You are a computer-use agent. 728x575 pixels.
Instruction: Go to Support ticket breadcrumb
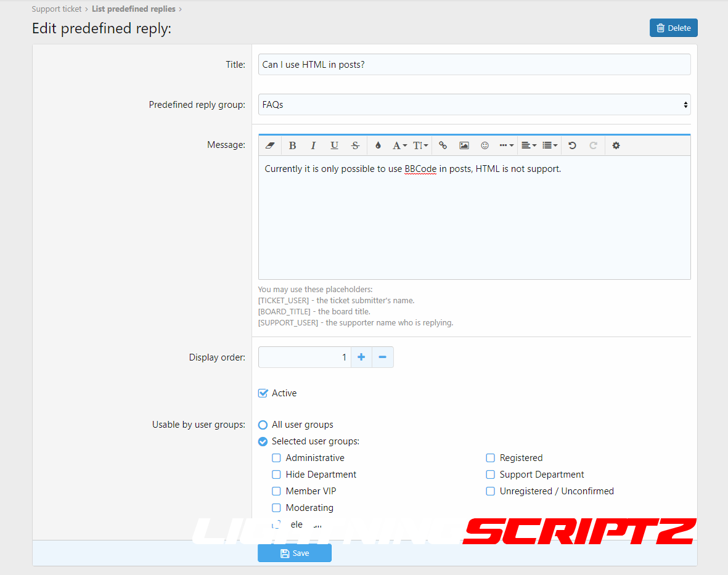57,9
